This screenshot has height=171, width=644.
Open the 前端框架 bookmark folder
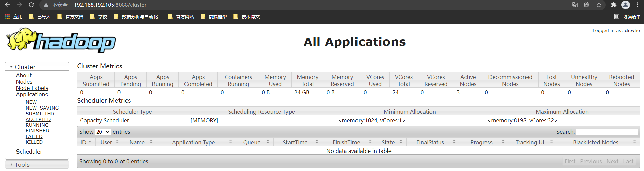[214, 17]
